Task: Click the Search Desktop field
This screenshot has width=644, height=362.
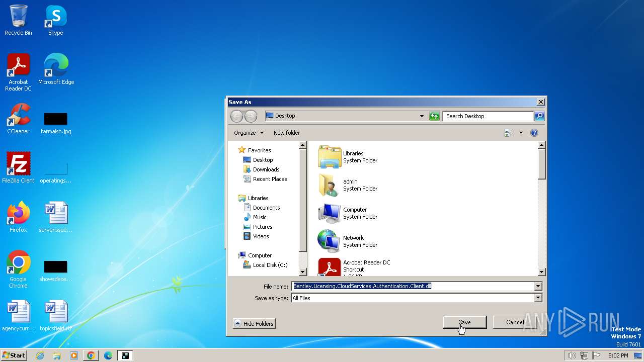Action: (x=488, y=116)
